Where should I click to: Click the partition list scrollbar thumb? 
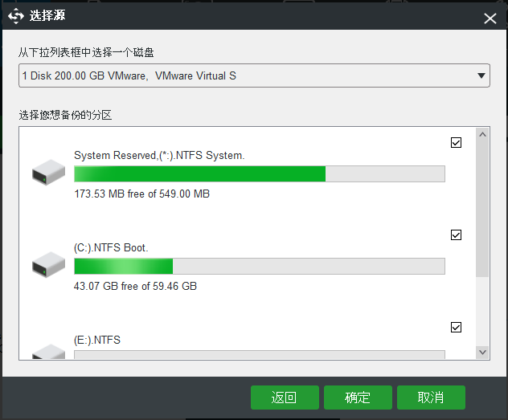[482, 209]
